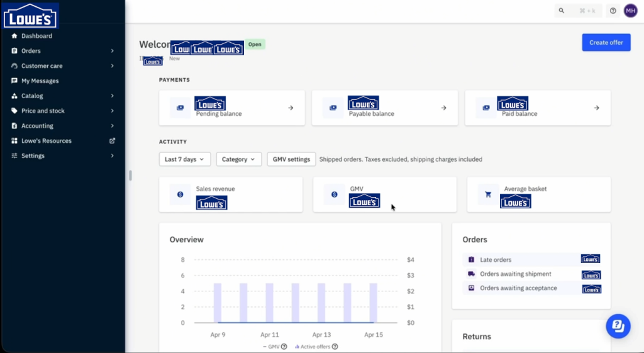This screenshot has width=644, height=353.
Task: Click the Orders awaiting shipment truck icon
Action: (471, 274)
